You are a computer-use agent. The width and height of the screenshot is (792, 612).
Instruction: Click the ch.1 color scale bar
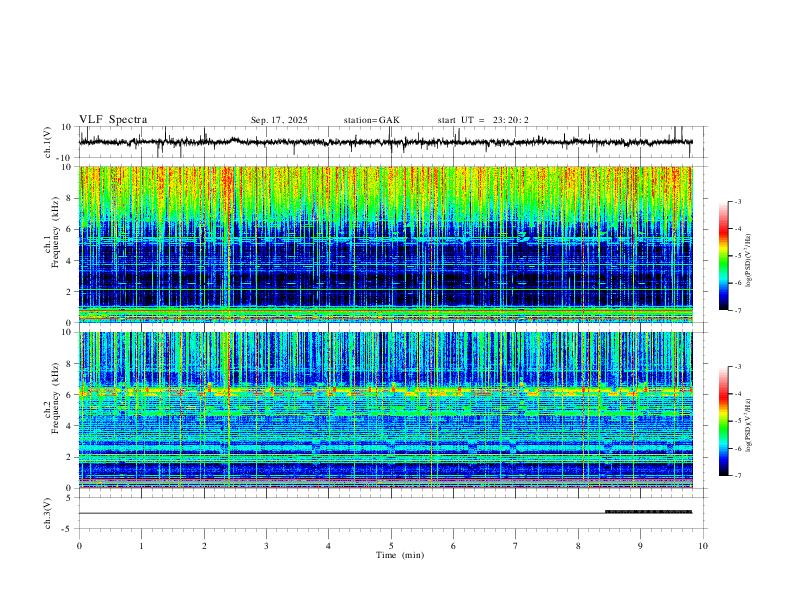tap(724, 256)
